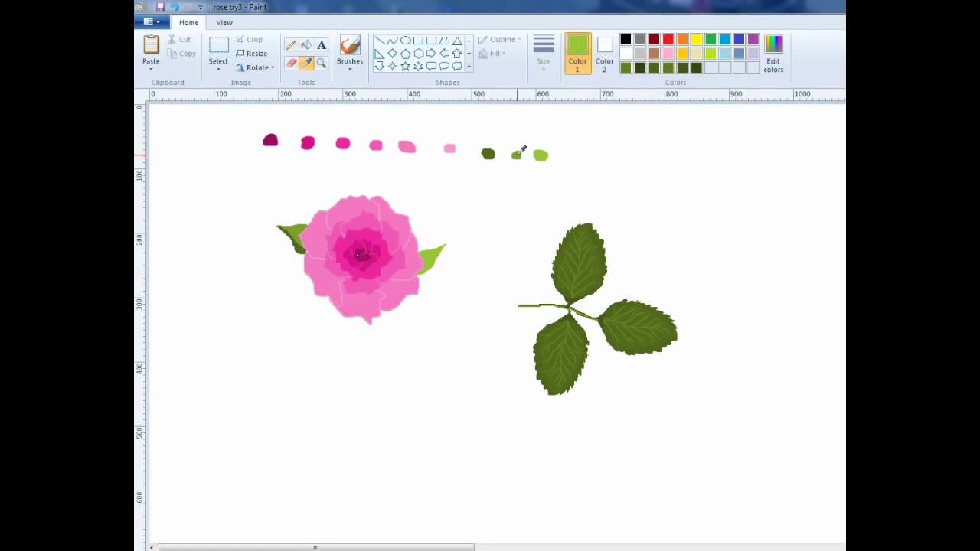
Task: Expand the Brushes dropdown arrow
Action: point(350,70)
